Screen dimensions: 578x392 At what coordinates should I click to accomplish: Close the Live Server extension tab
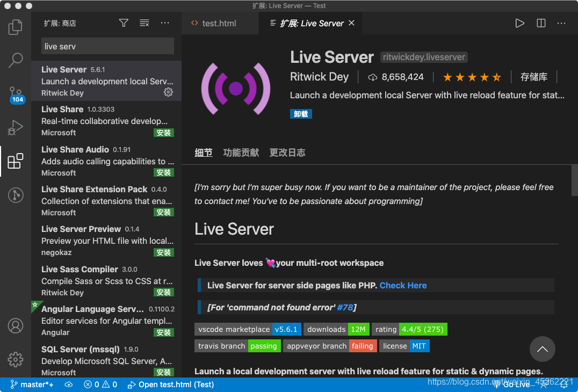(352, 23)
